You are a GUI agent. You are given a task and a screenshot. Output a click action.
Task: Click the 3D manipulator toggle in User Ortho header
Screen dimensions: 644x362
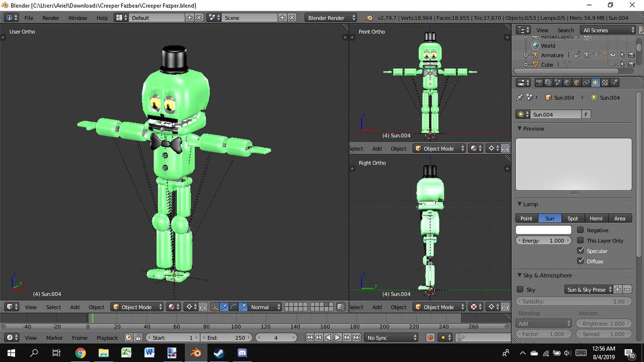215,307
